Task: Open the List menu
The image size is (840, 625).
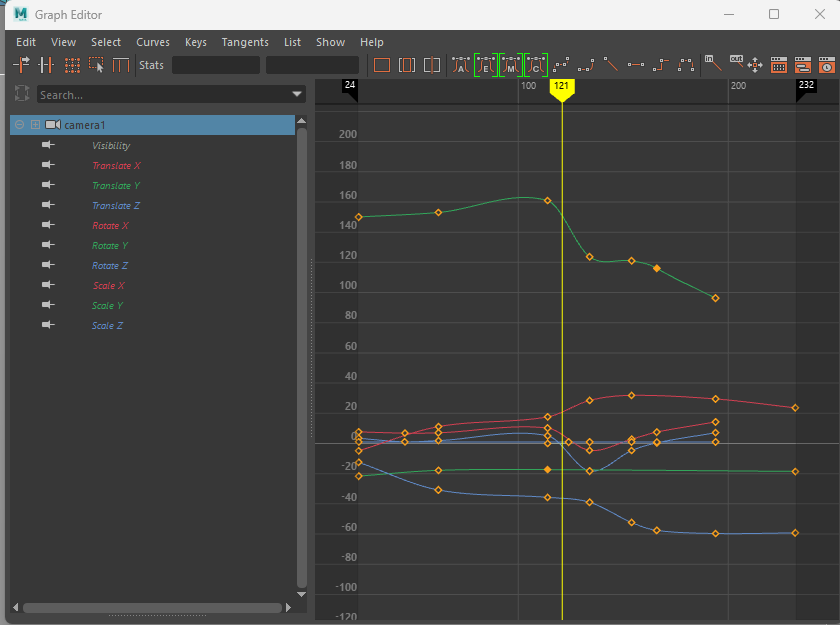Action: point(292,42)
